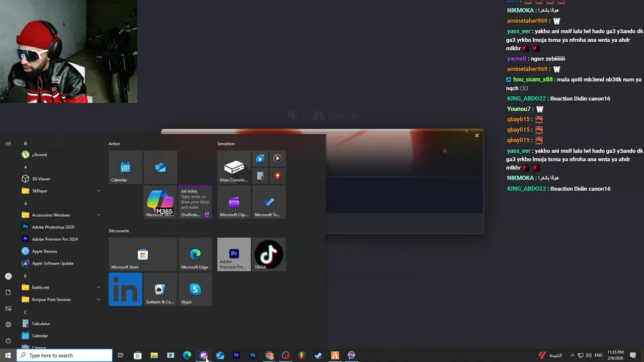Open FL Studio from the taskbar
The width and height of the screenshot is (644, 362).
pyautogui.click(x=302, y=355)
